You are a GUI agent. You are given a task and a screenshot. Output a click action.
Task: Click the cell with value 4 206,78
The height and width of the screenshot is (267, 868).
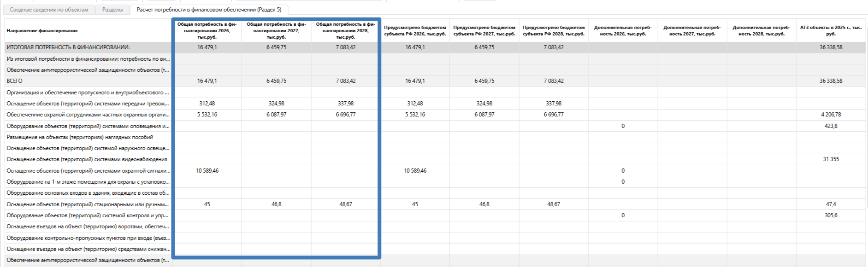tap(831, 115)
